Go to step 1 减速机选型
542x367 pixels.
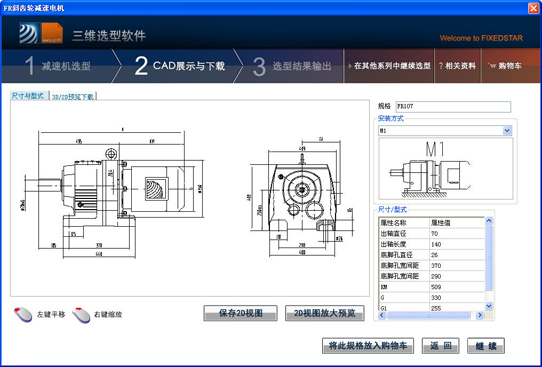point(58,66)
